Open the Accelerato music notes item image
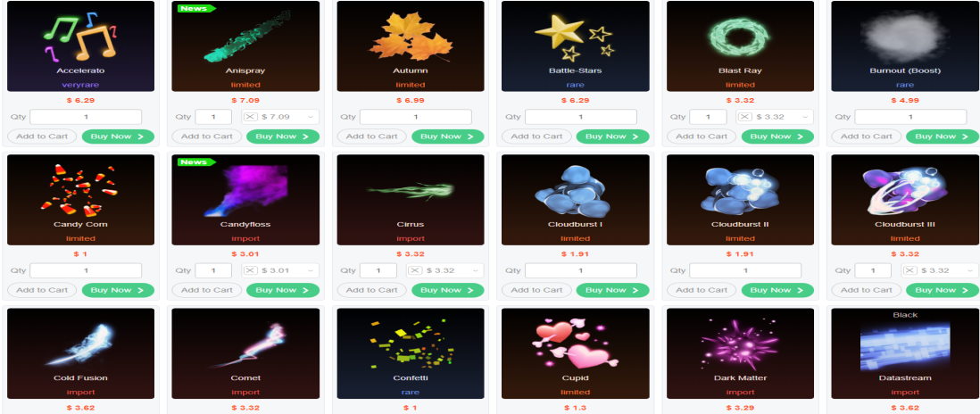This screenshot has height=414, width=980. (x=80, y=46)
